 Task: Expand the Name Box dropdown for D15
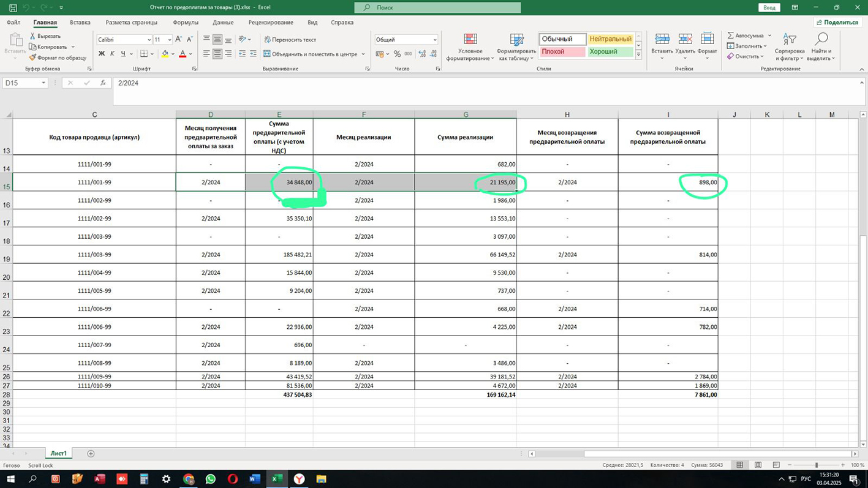pyautogui.click(x=43, y=83)
